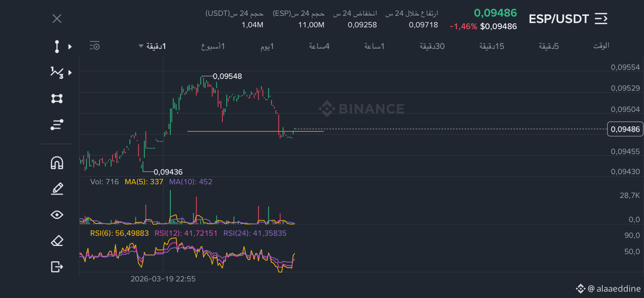Select the wave pattern drawing tool
Screen dimensions: 644x298
(x=57, y=72)
